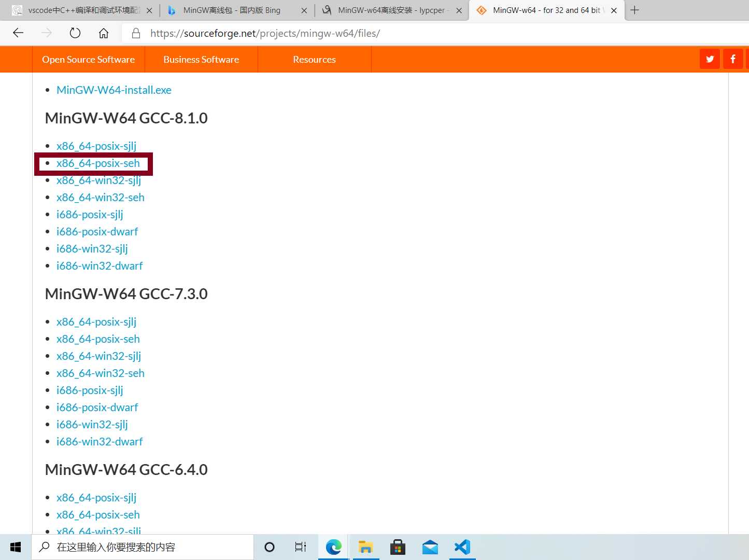
Task: Click the browser back arrow
Action: tap(18, 33)
